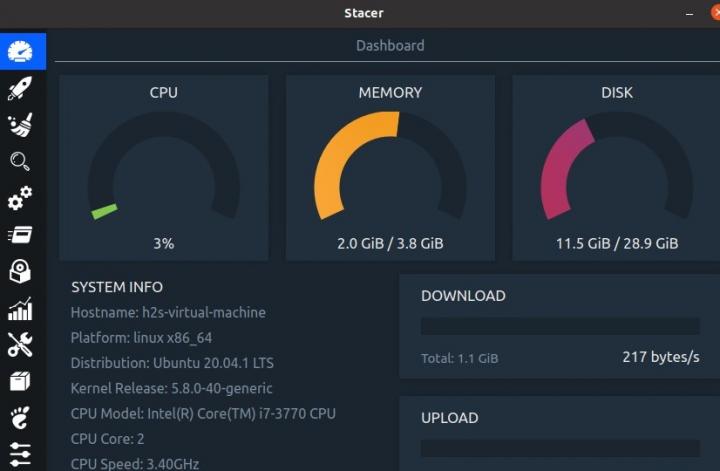Open Settings via the sliders icon
The width and height of the screenshot is (720, 471).
coord(20,452)
